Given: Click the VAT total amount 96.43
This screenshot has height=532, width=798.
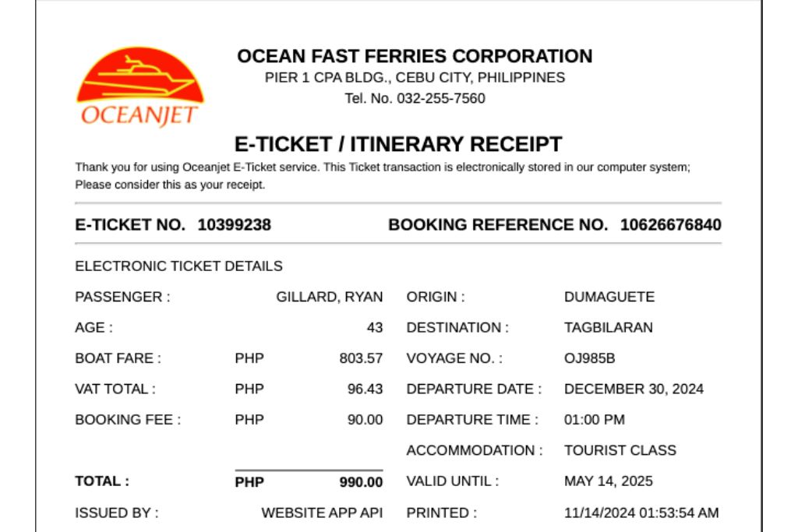Looking at the screenshot, I should [365, 389].
